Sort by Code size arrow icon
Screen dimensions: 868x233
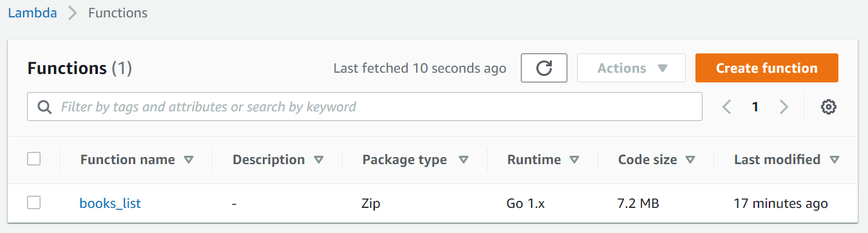pyautogui.click(x=690, y=160)
